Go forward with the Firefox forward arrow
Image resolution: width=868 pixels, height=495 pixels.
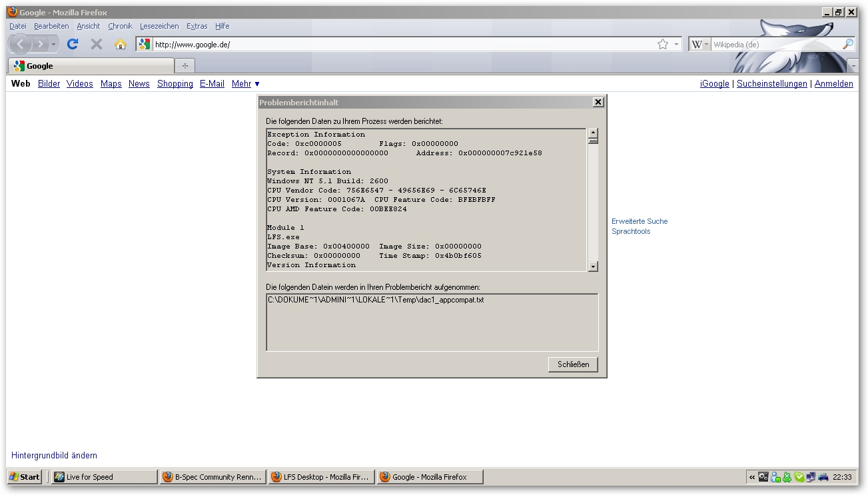pos(39,44)
